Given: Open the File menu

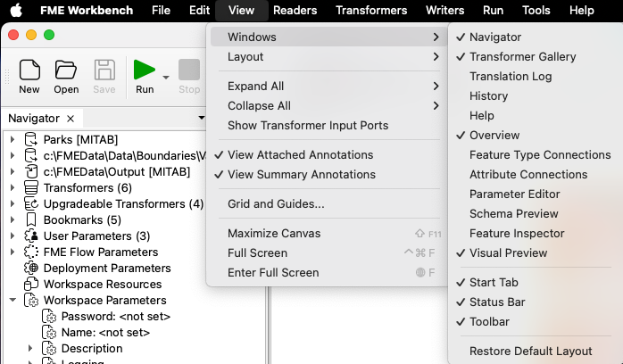Looking at the screenshot, I should (161, 11).
